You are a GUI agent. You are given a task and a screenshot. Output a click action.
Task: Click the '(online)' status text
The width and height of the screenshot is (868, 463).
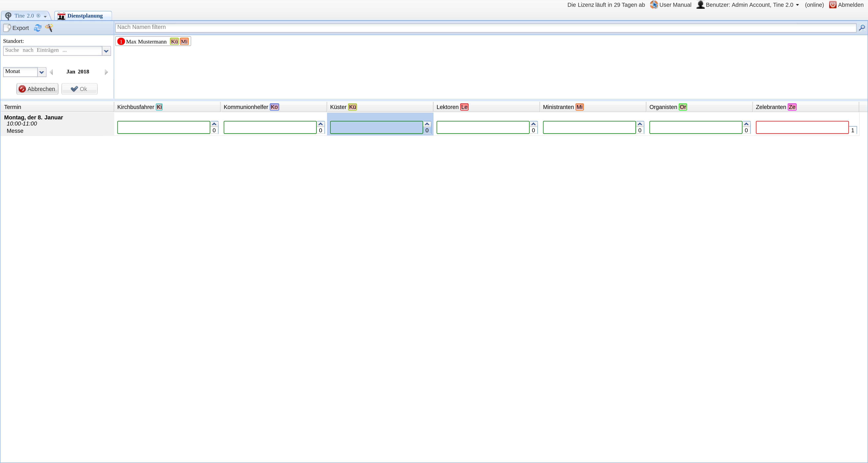(814, 5)
